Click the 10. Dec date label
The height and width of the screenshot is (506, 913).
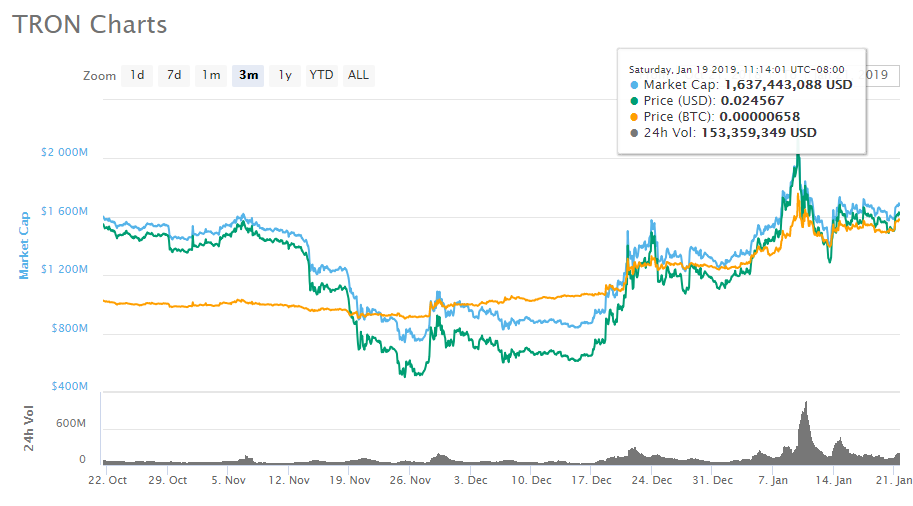coord(531,480)
